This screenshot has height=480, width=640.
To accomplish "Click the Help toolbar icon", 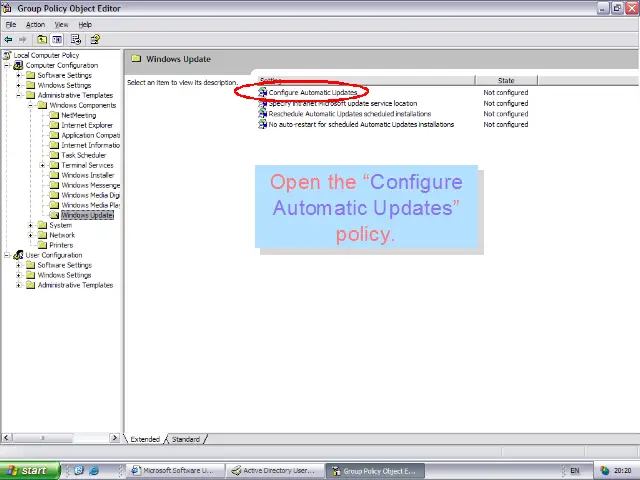I will [x=95, y=39].
